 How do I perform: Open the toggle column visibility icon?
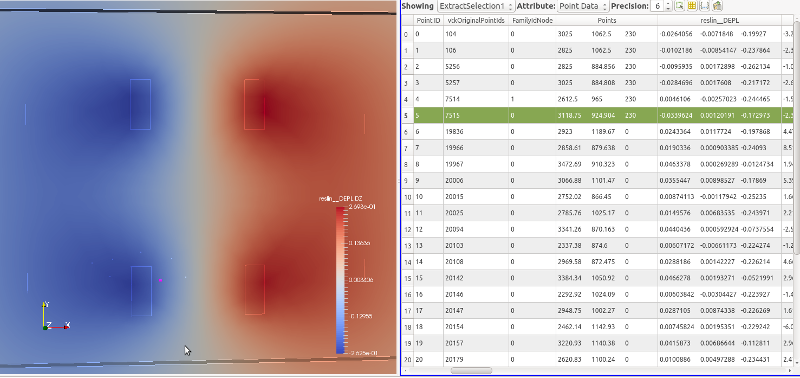tap(692, 6)
